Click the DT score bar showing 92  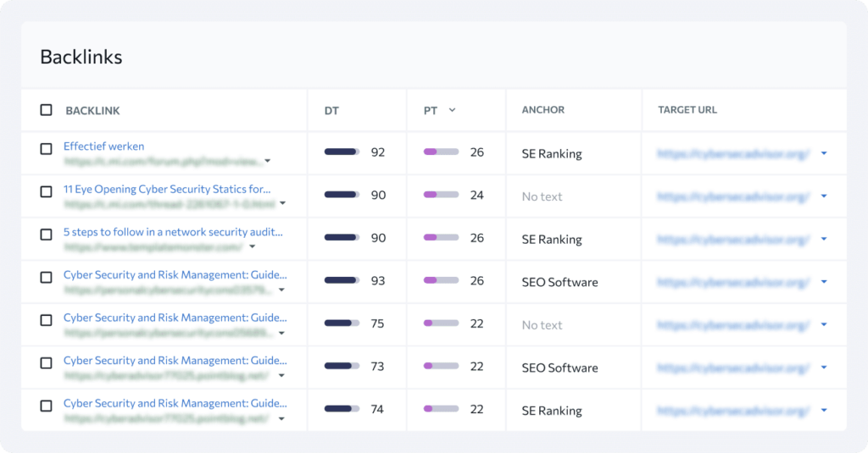coord(342,152)
